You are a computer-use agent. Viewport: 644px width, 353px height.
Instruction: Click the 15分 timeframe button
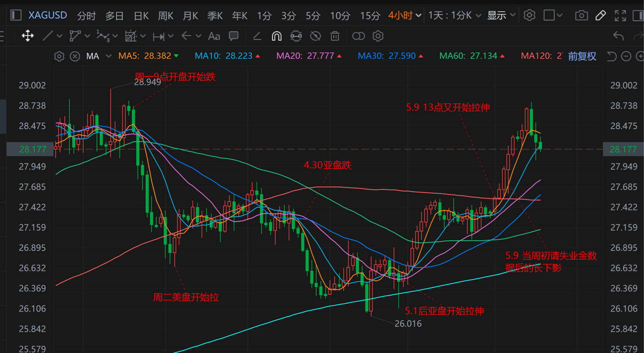(x=370, y=15)
